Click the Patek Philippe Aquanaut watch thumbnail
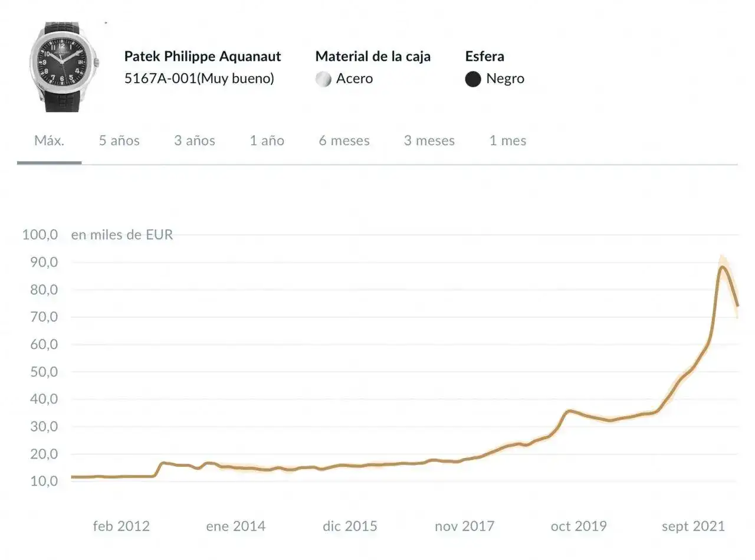Image resolution: width=755 pixels, height=560 pixels. pyautogui.click(x=64, y=67)
